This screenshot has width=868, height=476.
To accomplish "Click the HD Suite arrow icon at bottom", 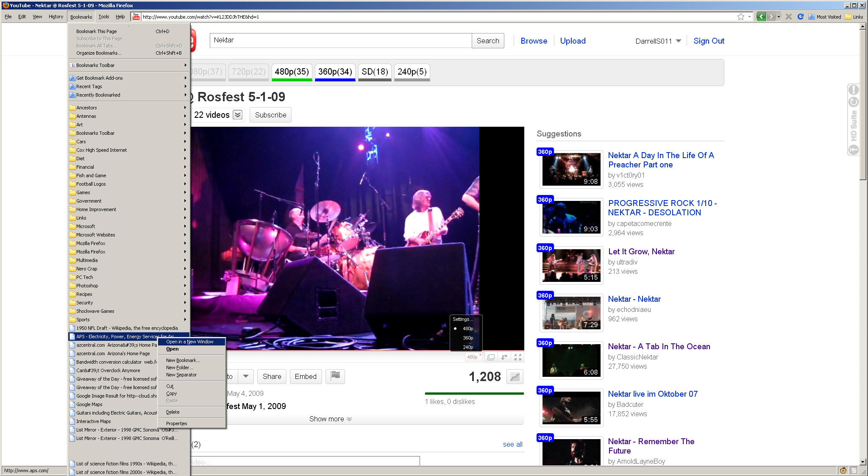I will pos(853,150).
